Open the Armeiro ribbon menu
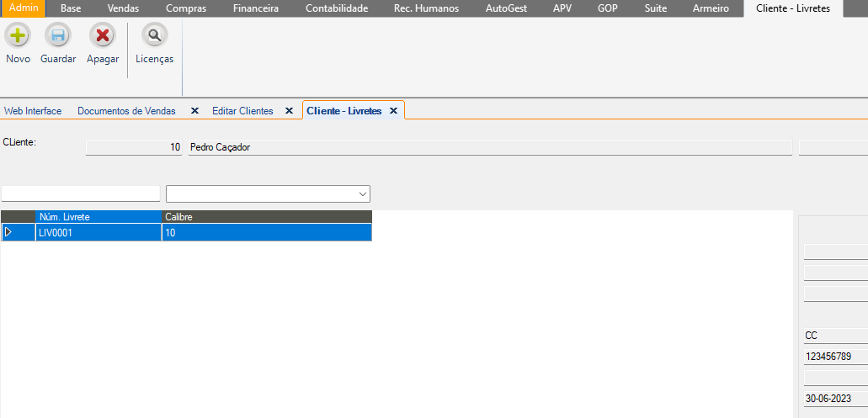Image resolution: width=868 pixels, height=418 pixels. (711, 8)
